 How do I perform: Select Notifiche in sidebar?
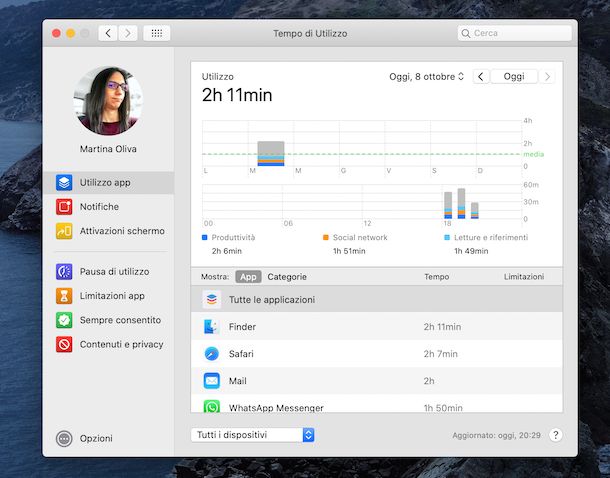(x=109, y=207)
